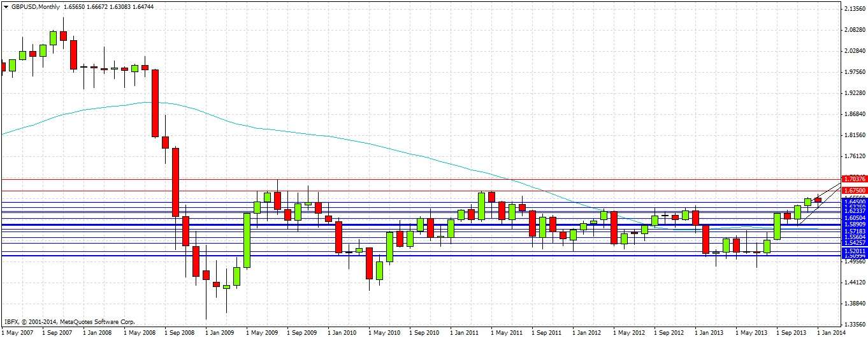Click the 1 Jan 2011 date label
Viewport: 868px width, 338px height.
coord(464,333)
